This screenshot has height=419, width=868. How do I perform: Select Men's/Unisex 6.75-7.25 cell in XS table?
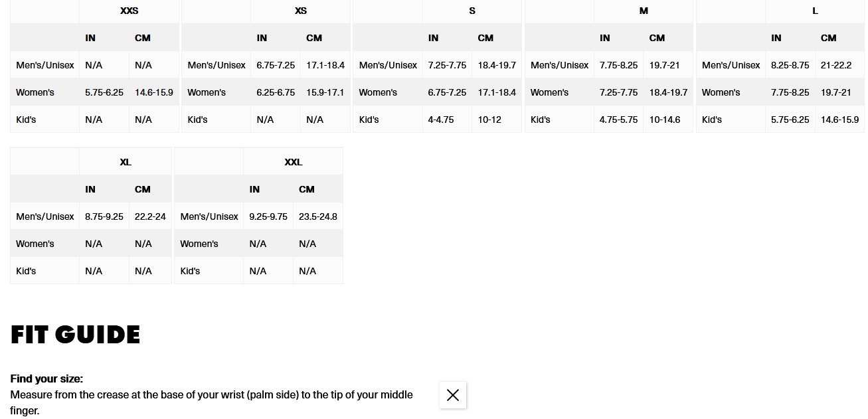tap(276, 65)
